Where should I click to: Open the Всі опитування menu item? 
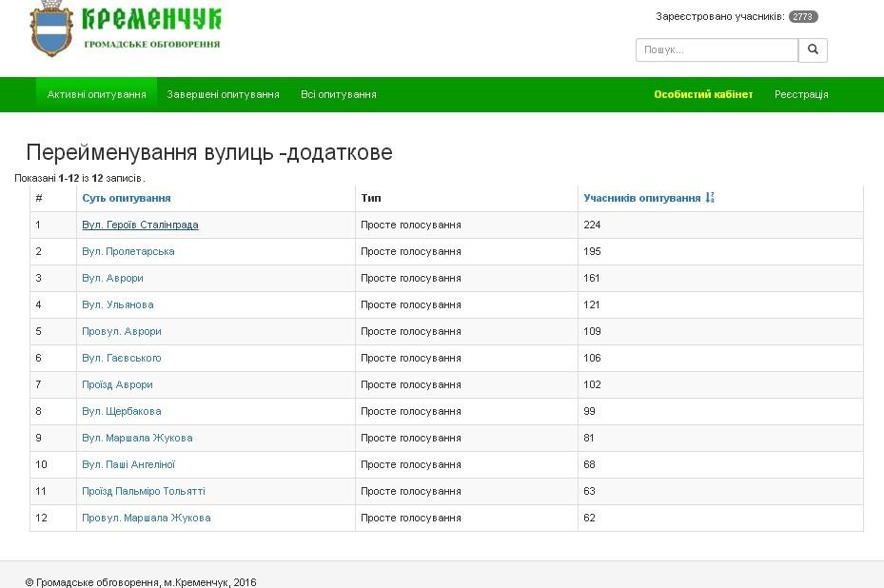pyautogui.click(x=337, y=94)
